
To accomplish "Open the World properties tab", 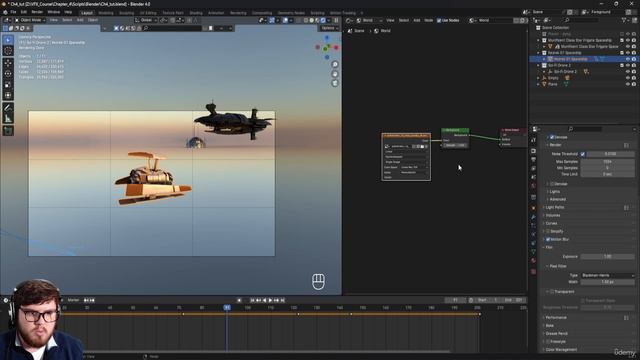I will [x=533, y=186].
